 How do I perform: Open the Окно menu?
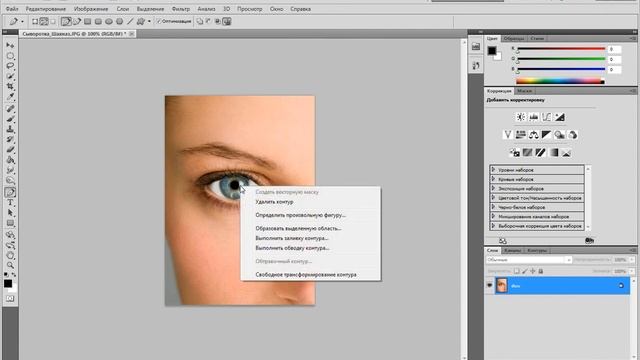click(x=276, y=9)
